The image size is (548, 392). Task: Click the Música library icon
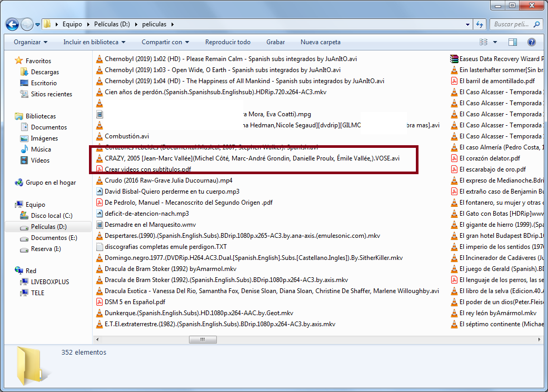click(x=24, y=149)
